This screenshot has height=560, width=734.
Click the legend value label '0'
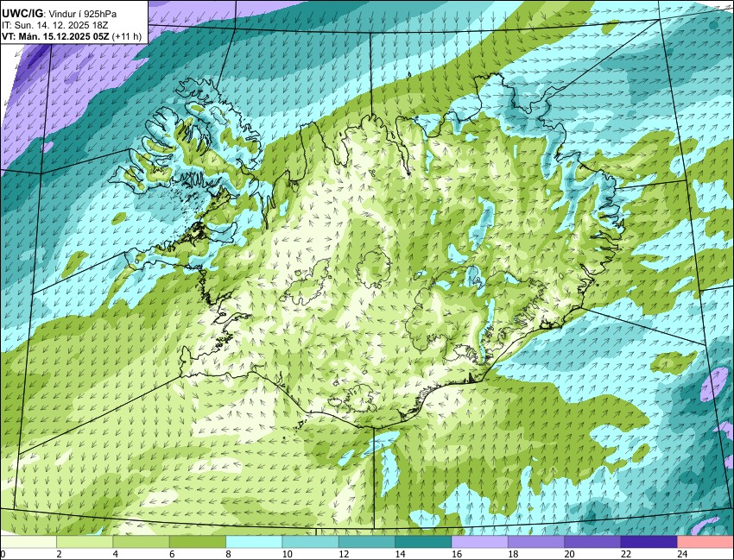3,554
